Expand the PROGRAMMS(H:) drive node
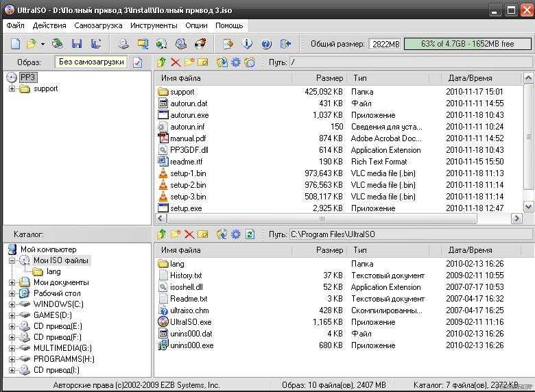Screen dimensions: 535x392 pyautogui.click(x=12, y=359)
